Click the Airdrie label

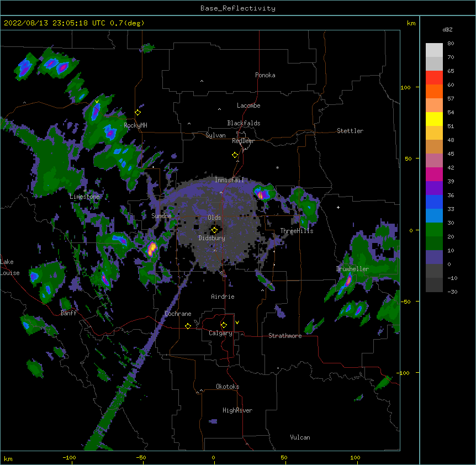(223, 297)
